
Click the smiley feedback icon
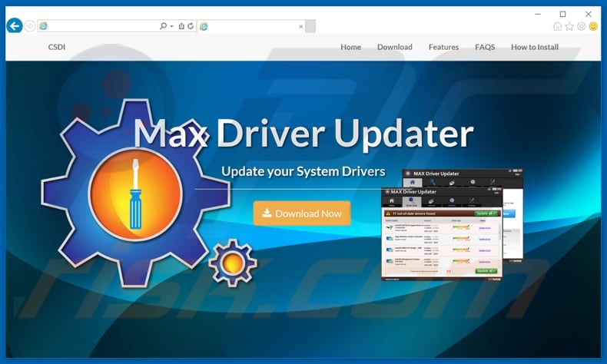593,26
